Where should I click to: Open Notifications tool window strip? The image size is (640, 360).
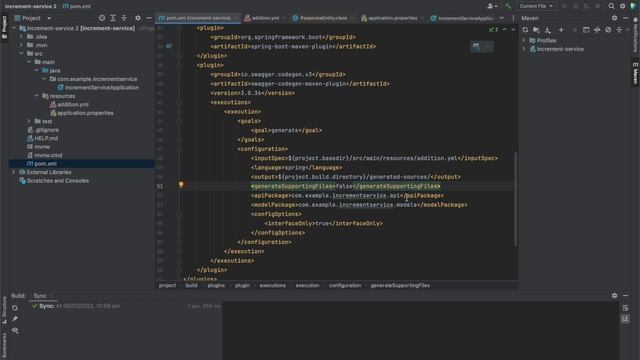635,35
